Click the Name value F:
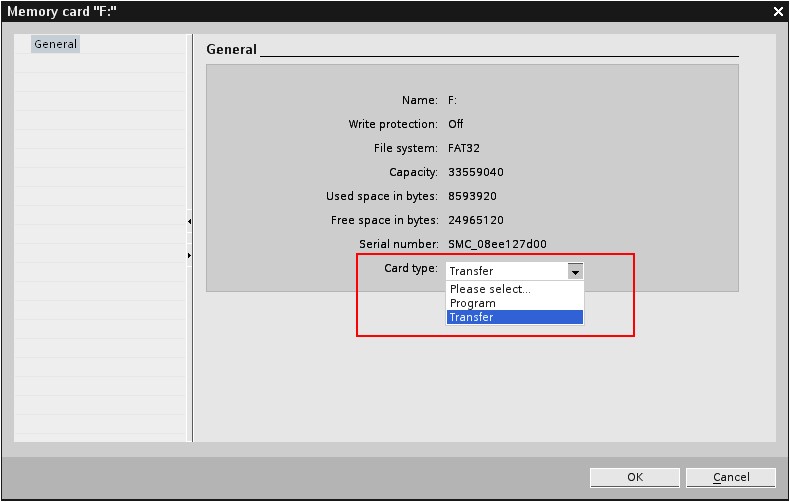Image resolution: width=790 pixels, height=502 pixels. click(453, 100)
